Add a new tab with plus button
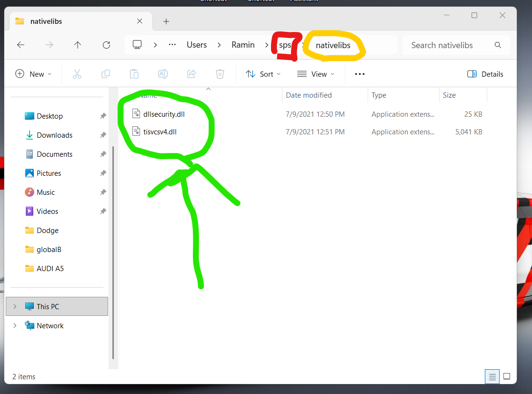The image size is (532, 394). coord(166,21)
